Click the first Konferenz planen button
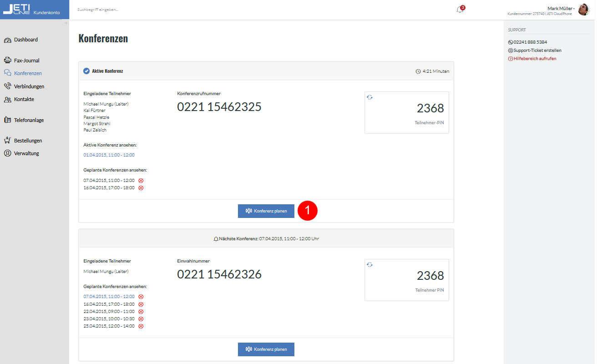This screenshot has width=597, height=364. click(x=266, y=211)
